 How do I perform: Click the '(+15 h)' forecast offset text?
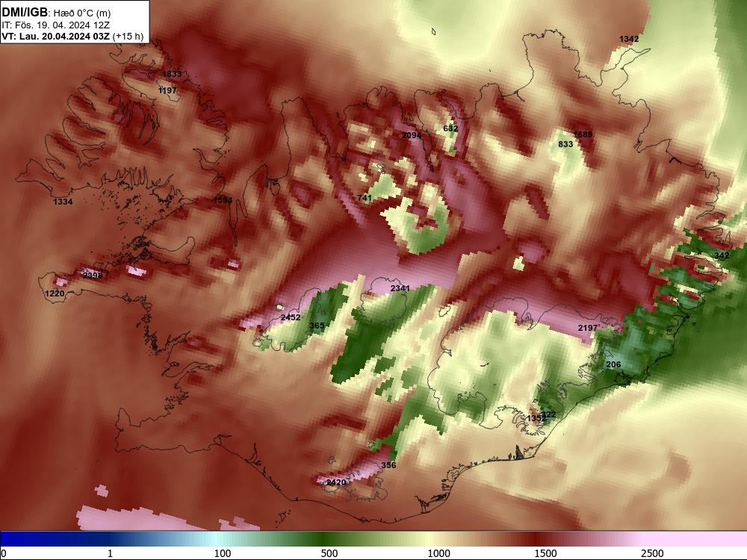click(128, 37)
